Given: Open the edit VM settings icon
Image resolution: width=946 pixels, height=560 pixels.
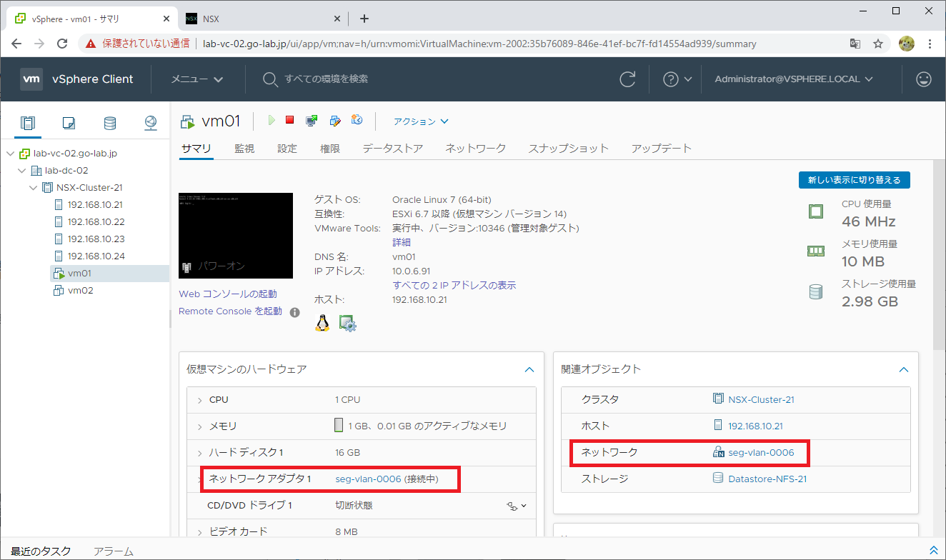Looking at the screenshot, I should click(334, 120).
